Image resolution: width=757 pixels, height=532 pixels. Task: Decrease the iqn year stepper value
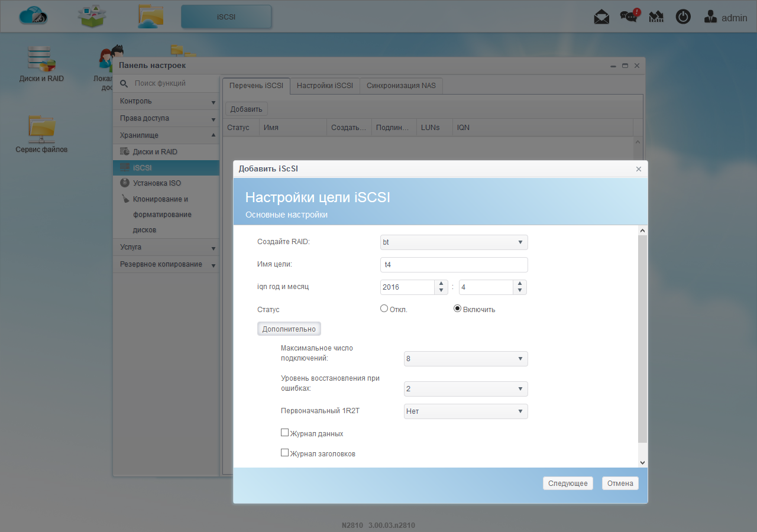click(x=441, y=291)
